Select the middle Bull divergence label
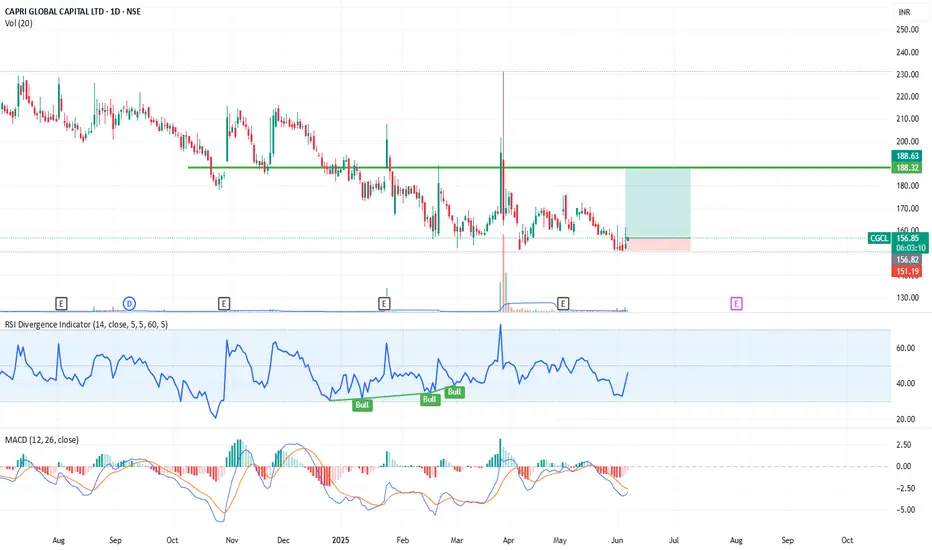Viewport: 932px width, 550px height. click(430, 400)
